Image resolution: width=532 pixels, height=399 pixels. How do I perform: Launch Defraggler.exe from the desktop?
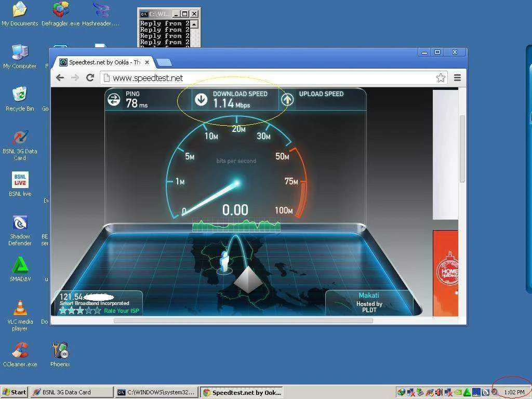click(x=60, y=14)
